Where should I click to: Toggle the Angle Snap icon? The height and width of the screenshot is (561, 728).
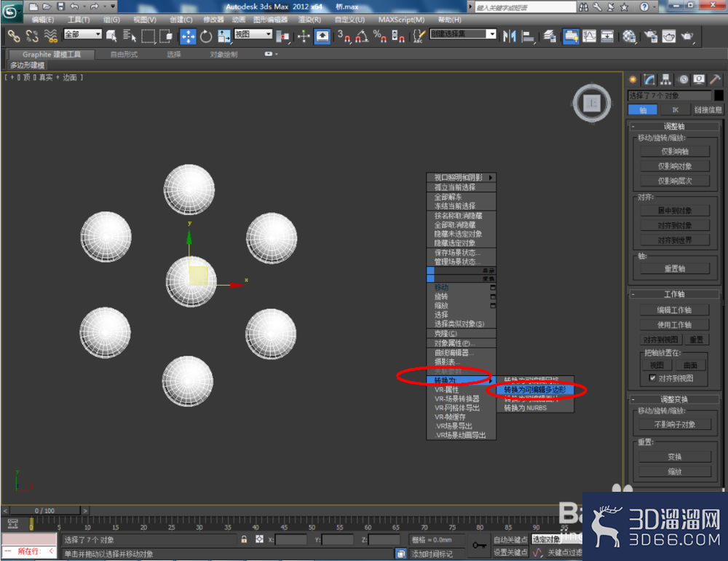tap(362, 36)
